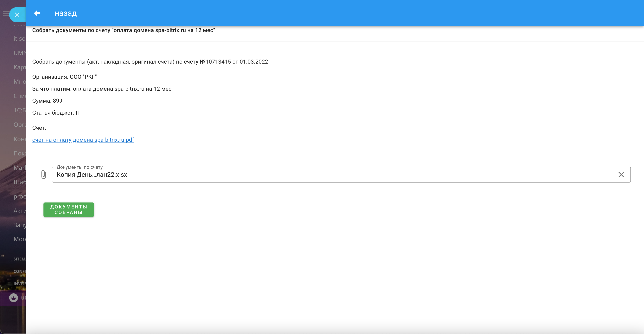Image resolution: width=644 pixels, height=334 pixels.
Task: Open the Mark sidebar menu entry
Action: tap(20, 168)
